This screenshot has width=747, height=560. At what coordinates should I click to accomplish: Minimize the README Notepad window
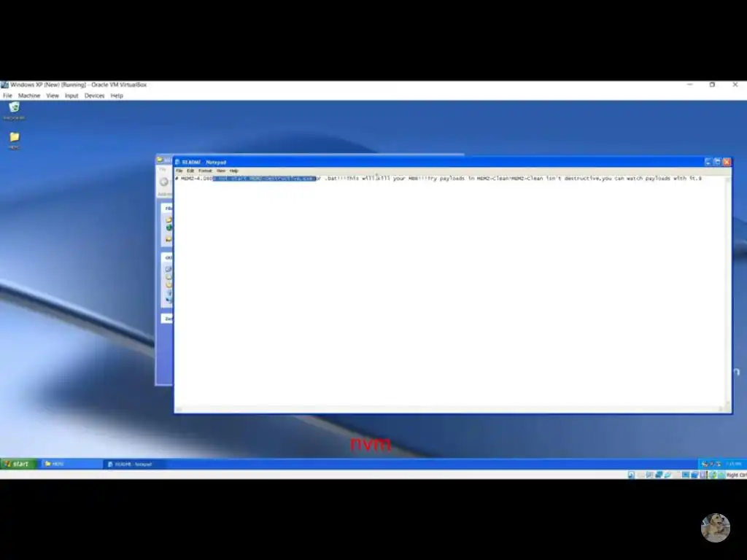coord(708,162)
